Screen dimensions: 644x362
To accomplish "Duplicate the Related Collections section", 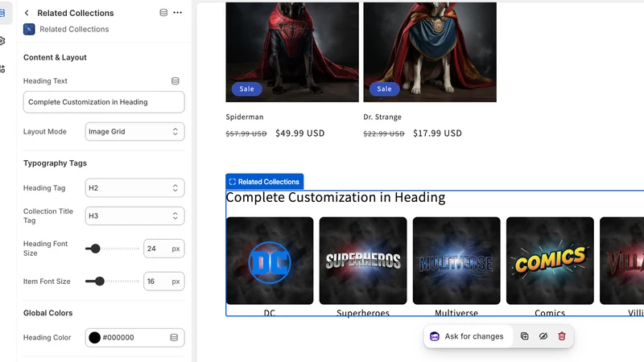I will 525,336.
